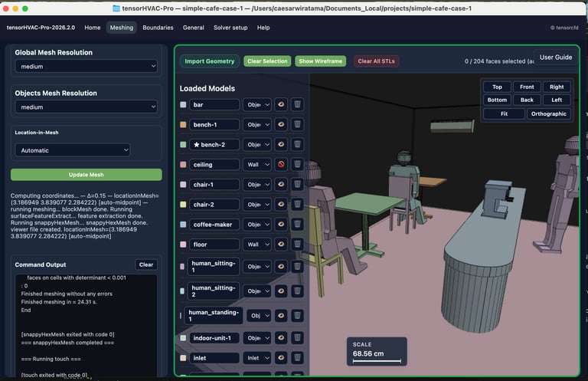Delete the indoor-unit-1 model
Image resolution: width=588 pixels, height=381 pixels.
click(297, 338)
